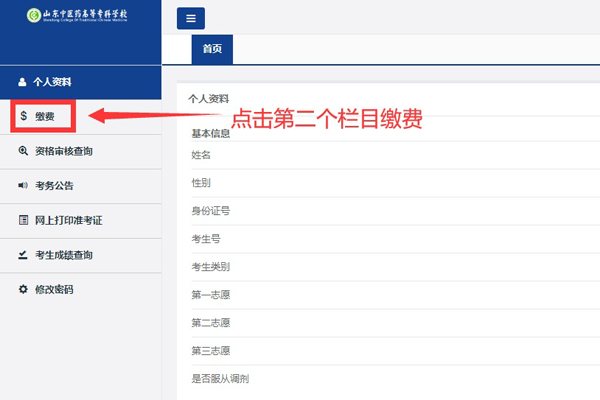Open the 首页 tab

point(212,49)
